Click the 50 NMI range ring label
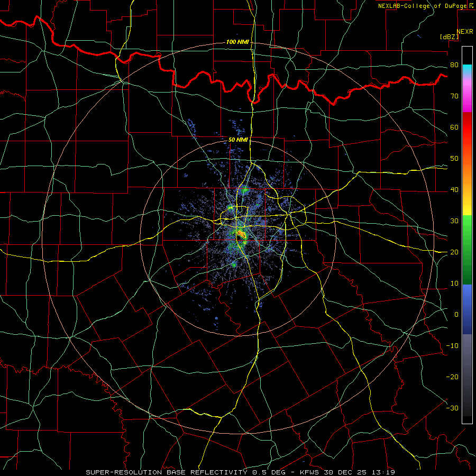 tap(238, 140)
